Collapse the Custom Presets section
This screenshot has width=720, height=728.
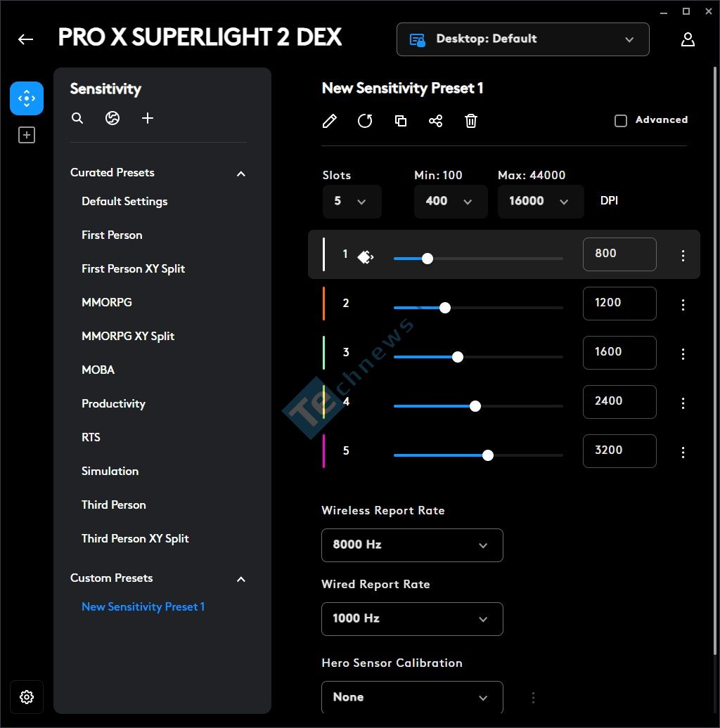[x=240, y=579]
